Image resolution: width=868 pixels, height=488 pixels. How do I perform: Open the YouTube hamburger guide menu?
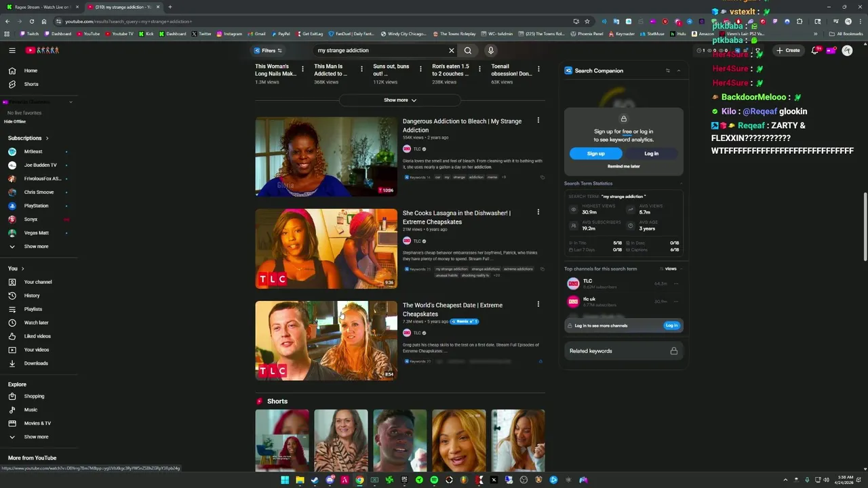click(12, 50)
